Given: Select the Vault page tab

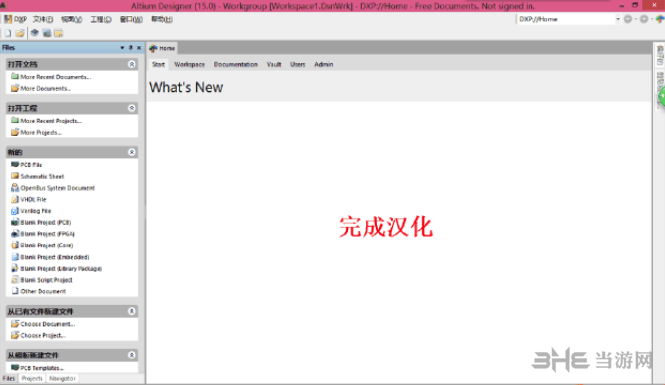Looking at the screenshot, I should [274, 64].
